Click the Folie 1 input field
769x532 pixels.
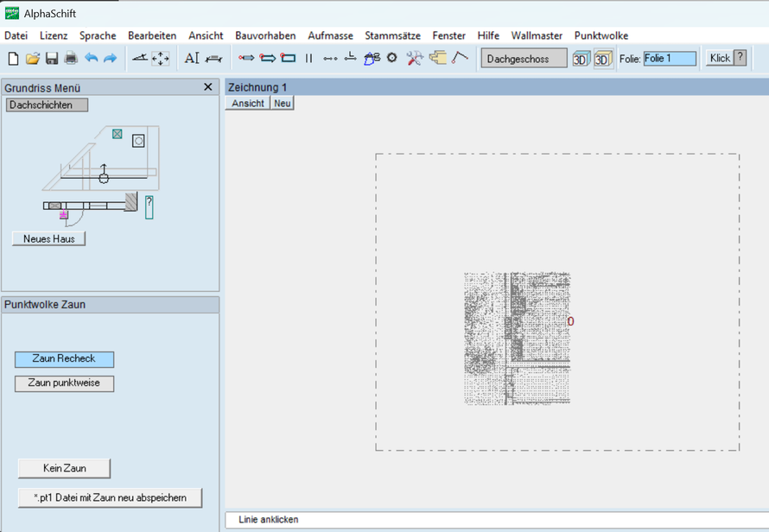(670, 59)
